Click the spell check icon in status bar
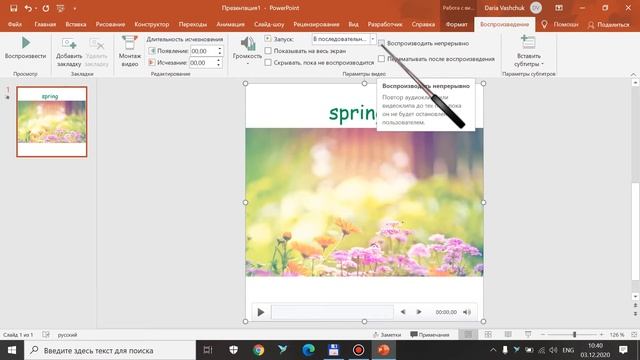Image resolution: width=640 pixels, height=360 pixels. click(46, 335)
